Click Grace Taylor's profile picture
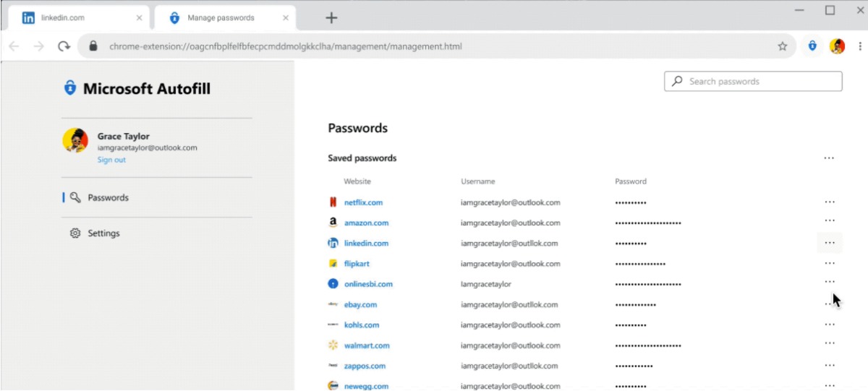 (75, 140)
